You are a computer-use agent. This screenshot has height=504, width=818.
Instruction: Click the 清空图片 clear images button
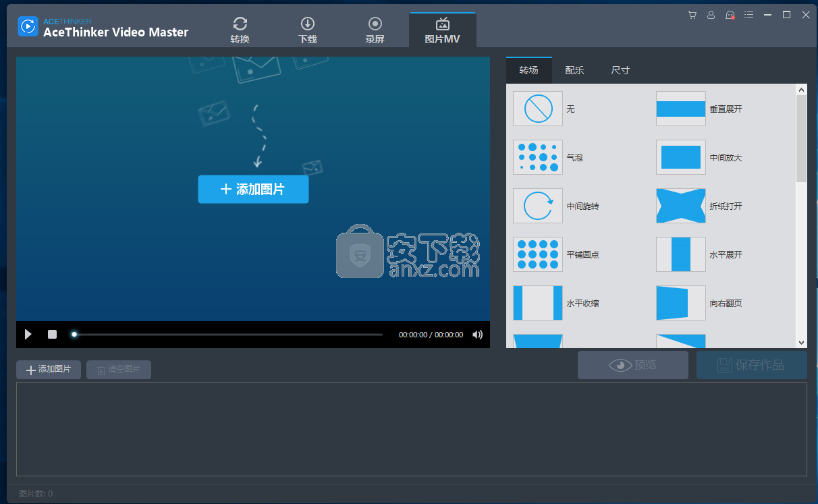(119, 370)
